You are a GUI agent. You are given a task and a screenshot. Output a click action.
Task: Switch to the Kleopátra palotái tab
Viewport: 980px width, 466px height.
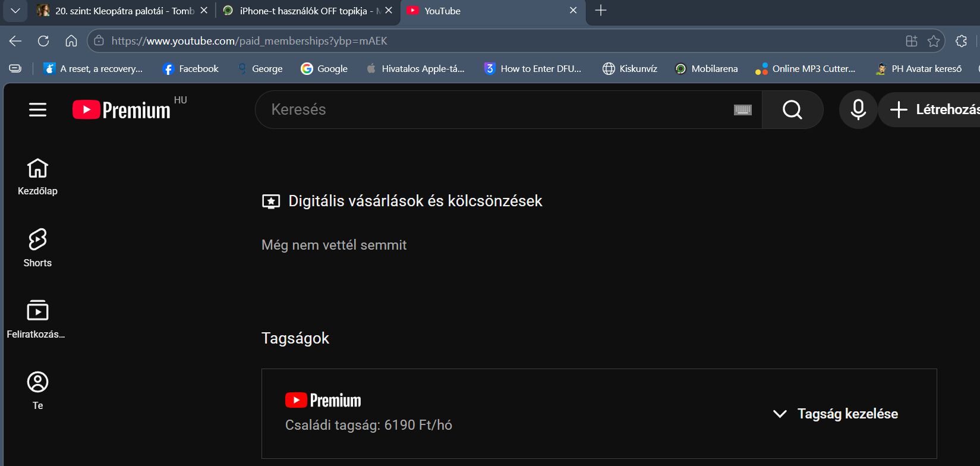tap(122, 11)
